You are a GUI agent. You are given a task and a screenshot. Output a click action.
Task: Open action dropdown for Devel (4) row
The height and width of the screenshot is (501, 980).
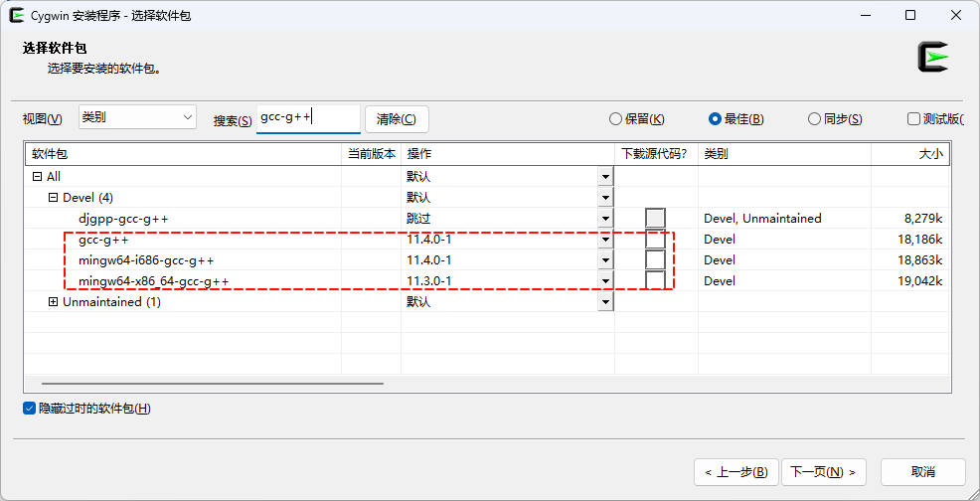point(605,198)
